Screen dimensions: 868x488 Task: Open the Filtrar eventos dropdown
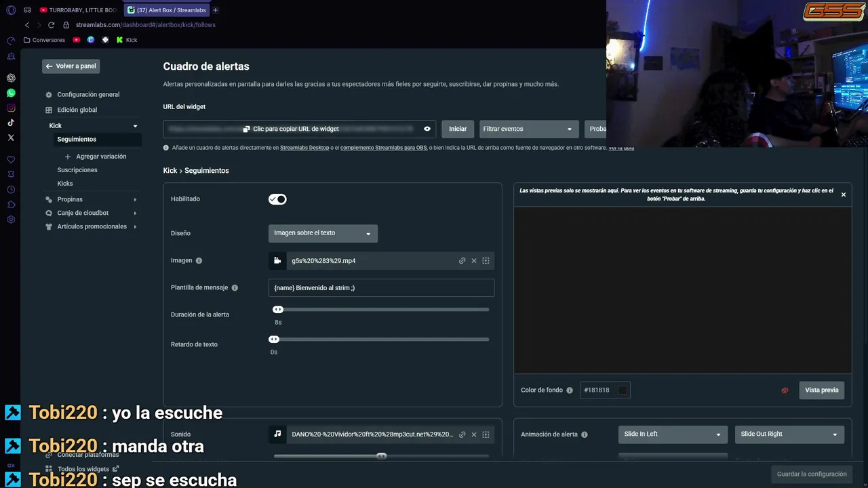[528, 129]
